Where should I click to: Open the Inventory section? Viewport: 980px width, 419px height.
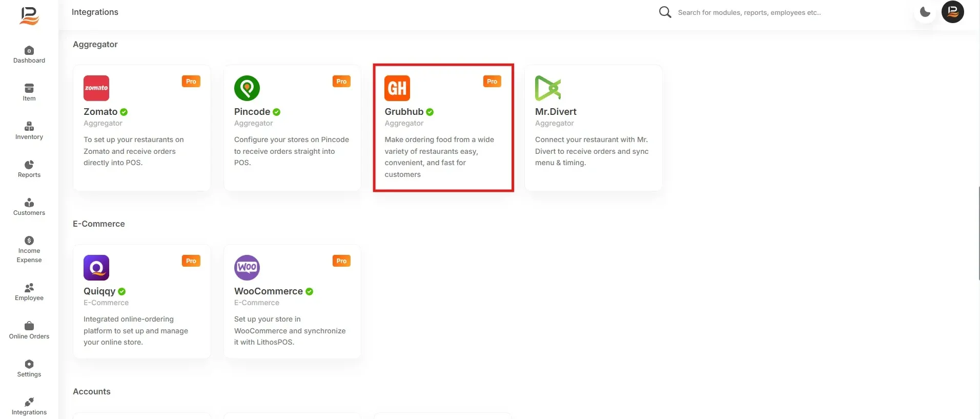click(x=29, y=131)
